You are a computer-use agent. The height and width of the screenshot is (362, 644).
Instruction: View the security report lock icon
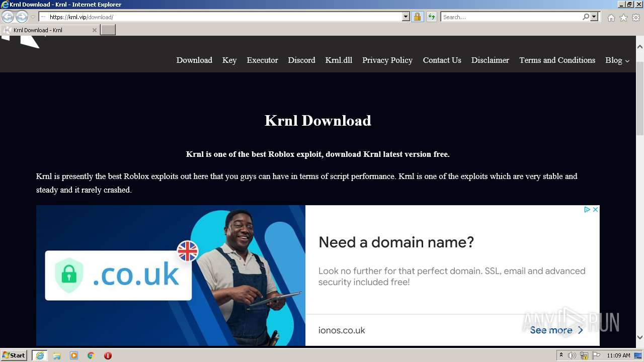(417, 17)
